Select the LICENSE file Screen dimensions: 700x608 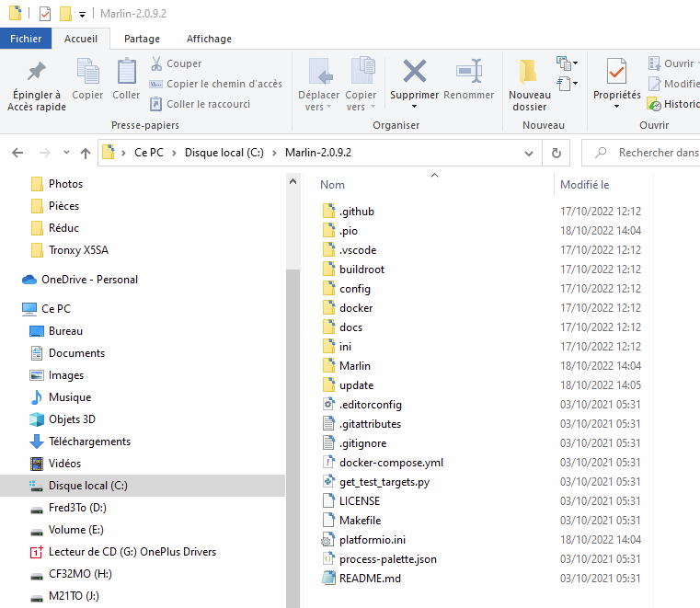(x=360, y=501)
